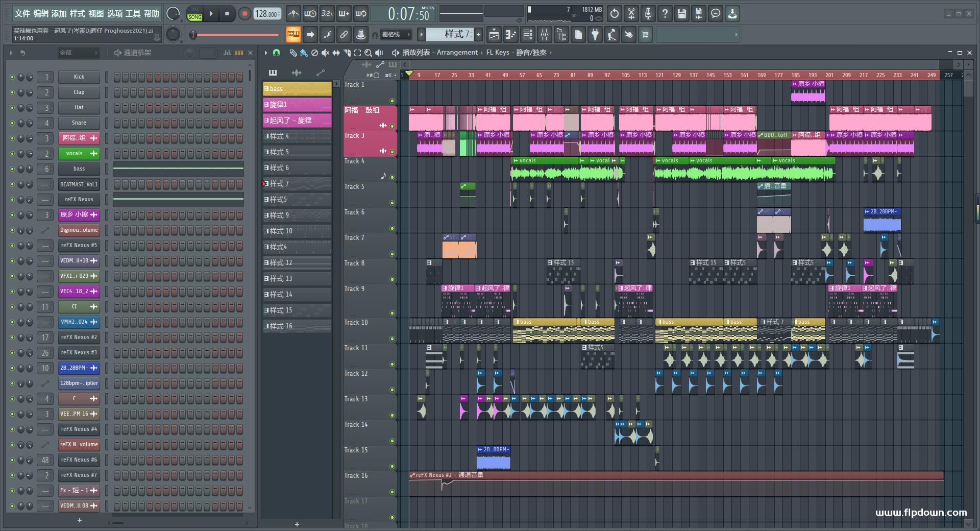Open the 栅格线 snap dropdown
Screen dimensions: 980x531
397,35
